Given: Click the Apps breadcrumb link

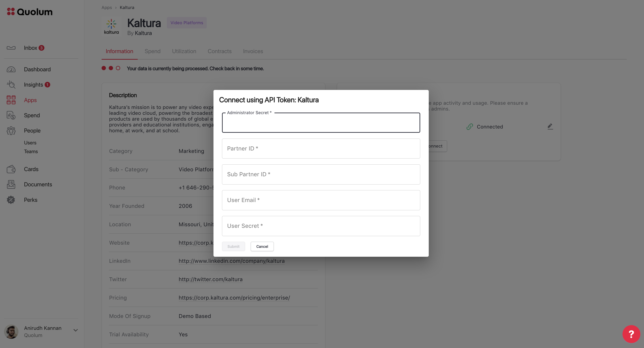Looking at the screenshot, I should [x=107, y=7].
